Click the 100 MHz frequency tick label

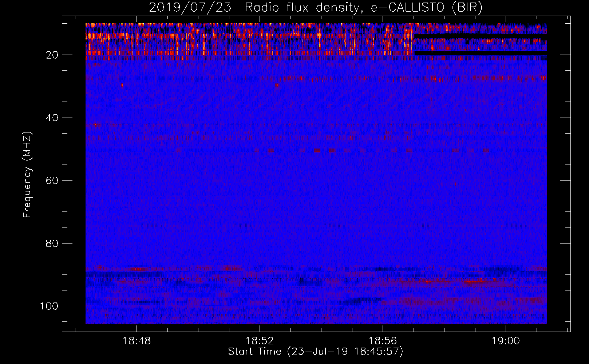[49, 306]
